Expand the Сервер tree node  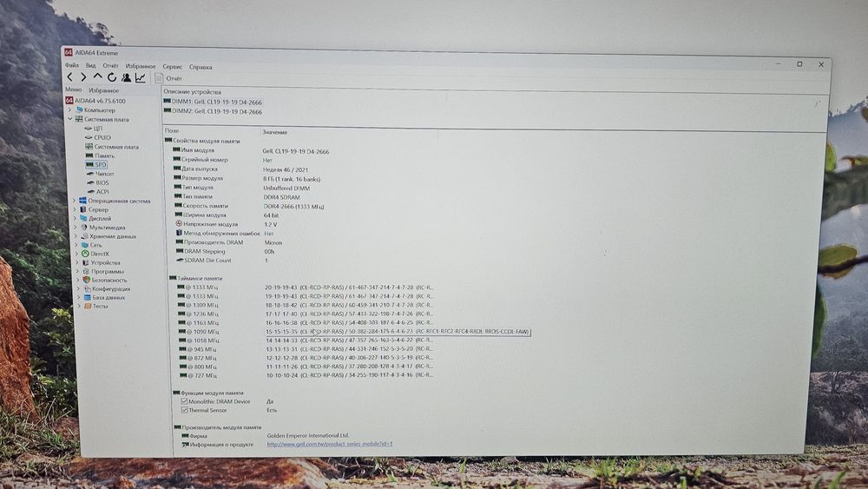[x=74, y=209]
